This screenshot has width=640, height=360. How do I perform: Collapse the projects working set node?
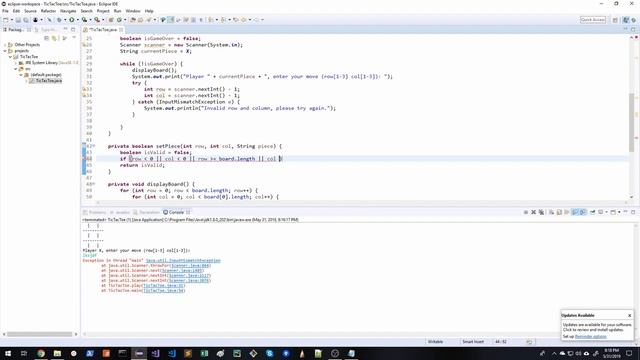tap(5, 51)
